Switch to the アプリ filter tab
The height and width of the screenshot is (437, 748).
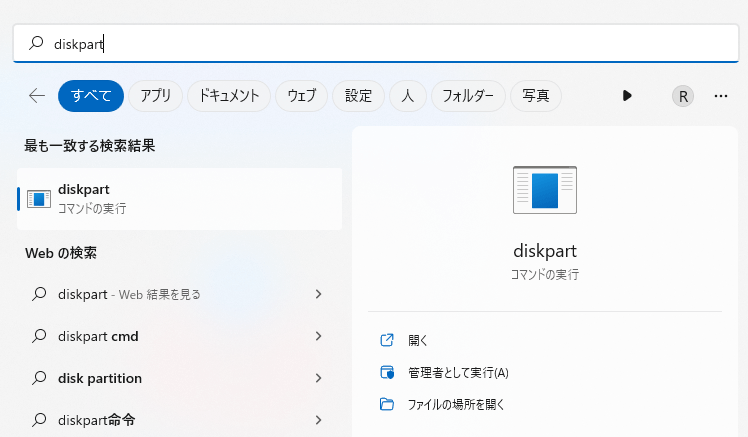click(x=155, y=96)
